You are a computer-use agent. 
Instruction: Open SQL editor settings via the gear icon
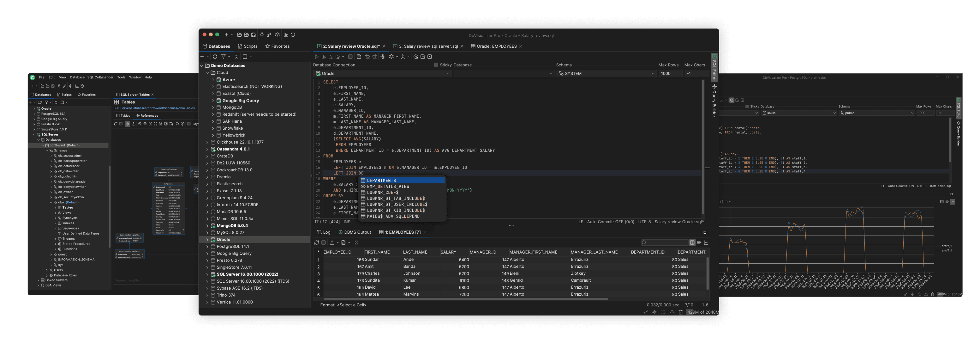[x=391, y=56]
